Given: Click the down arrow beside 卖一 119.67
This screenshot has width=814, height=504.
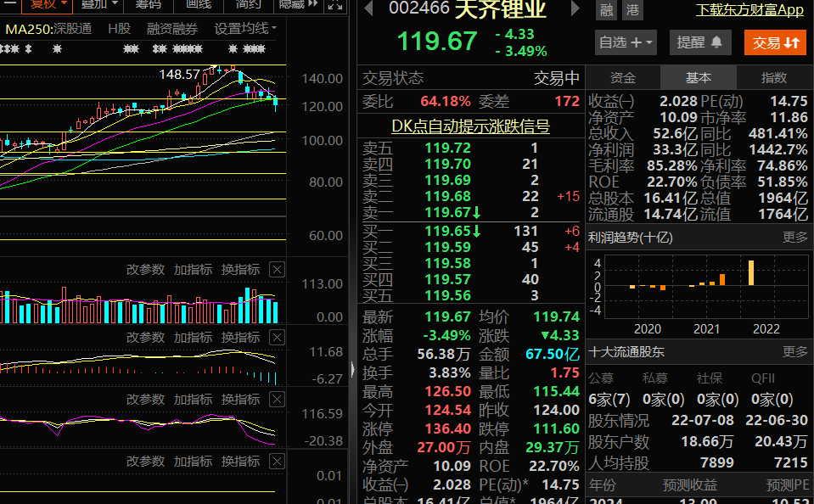Looking at the screenshot, I should (x=476, y=212).
